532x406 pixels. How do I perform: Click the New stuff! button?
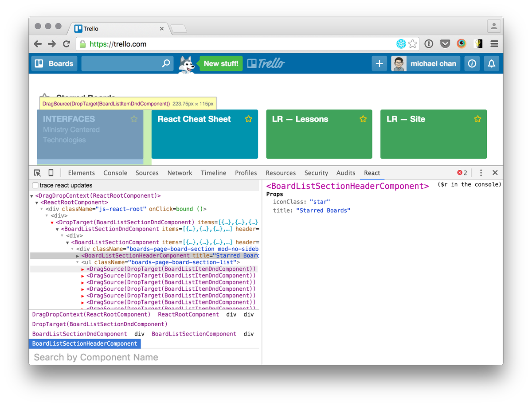pos(221,63)
